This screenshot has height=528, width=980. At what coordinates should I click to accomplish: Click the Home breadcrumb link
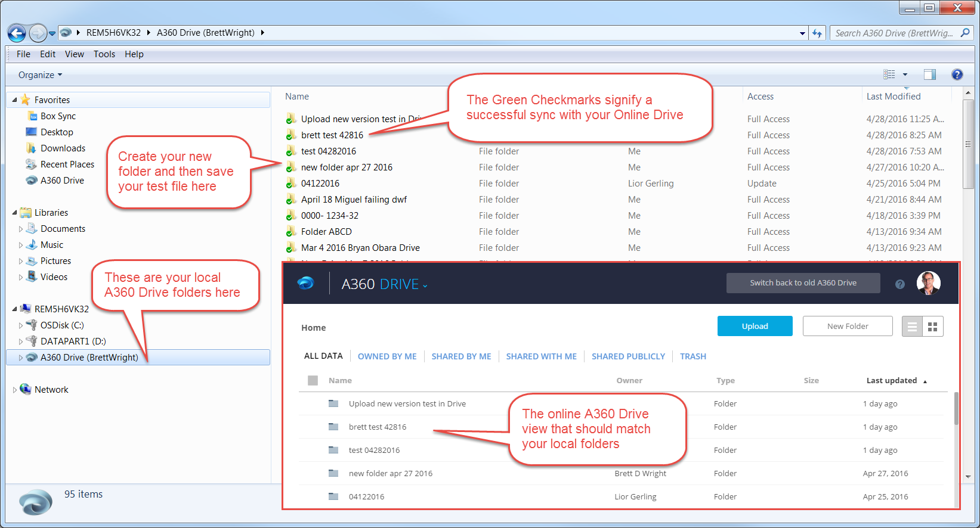point(314,328)
